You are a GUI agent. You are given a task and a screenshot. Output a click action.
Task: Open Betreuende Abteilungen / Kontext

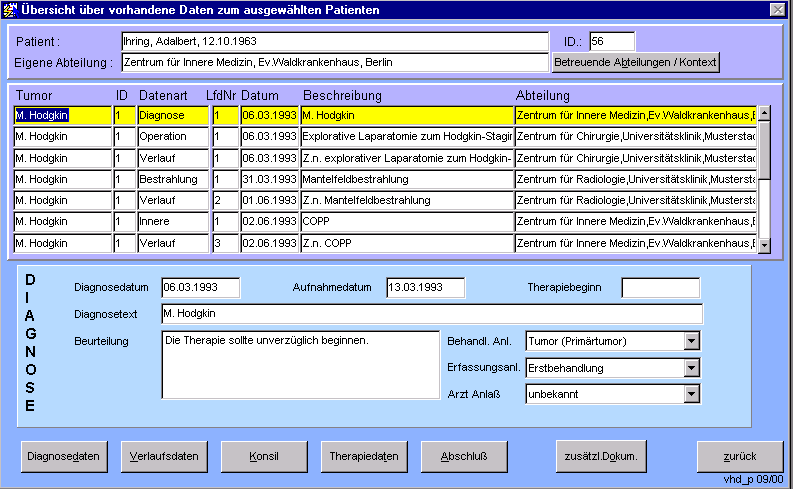click(635, 62)
